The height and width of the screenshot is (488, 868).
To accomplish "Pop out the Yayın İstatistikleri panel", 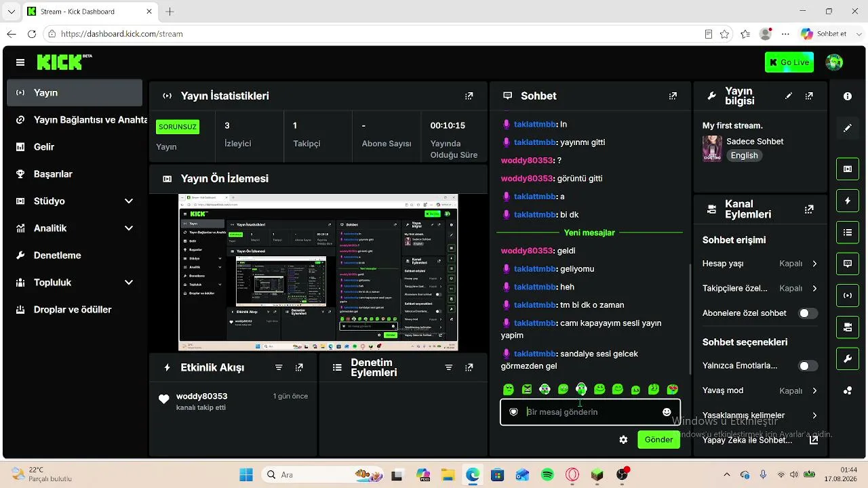I will 469,96.
